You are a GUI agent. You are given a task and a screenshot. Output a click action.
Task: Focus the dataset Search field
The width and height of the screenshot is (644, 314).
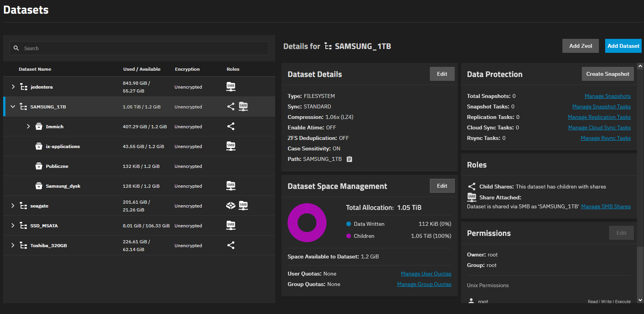point(144,48)
